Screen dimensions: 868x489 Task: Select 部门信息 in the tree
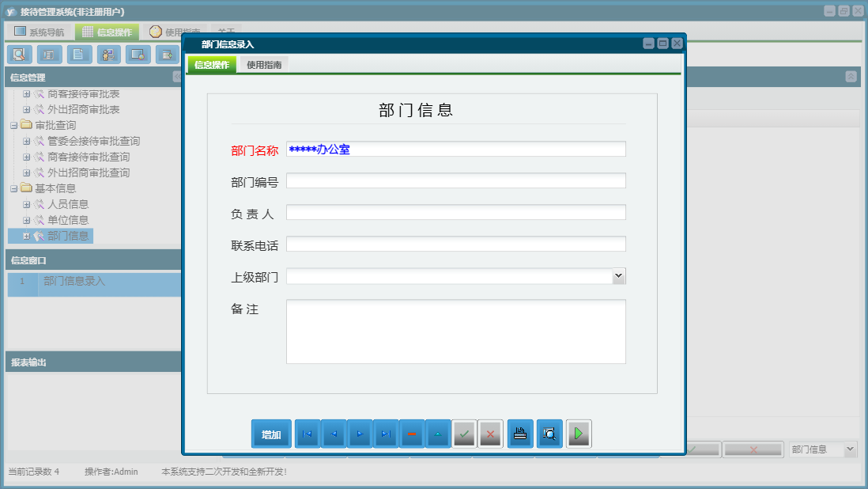(68, 236)
